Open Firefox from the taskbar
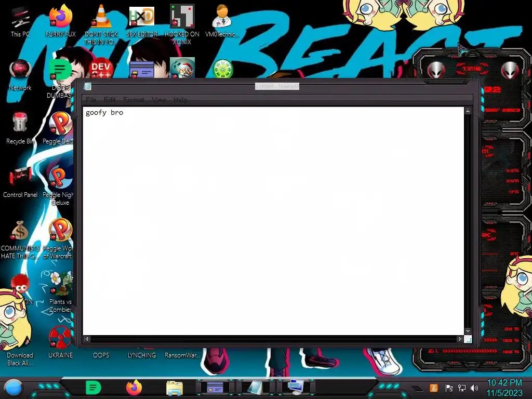This screenshot has width=532, height=399. pos(134,388)
